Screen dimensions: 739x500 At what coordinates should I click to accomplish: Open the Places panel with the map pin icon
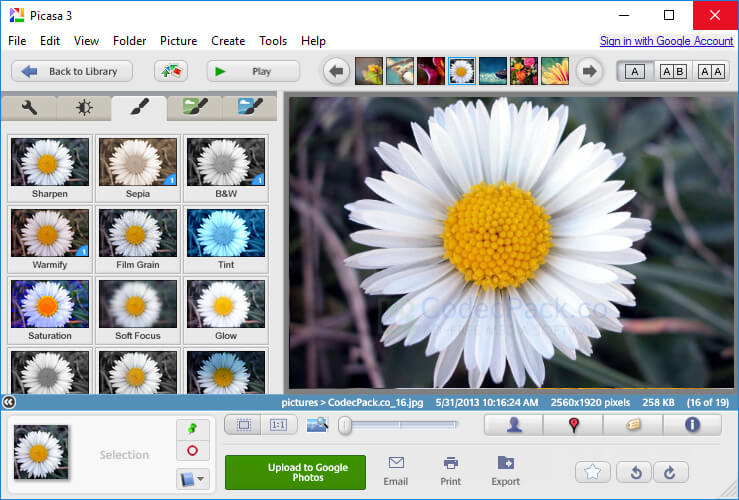tap(573, 425)
